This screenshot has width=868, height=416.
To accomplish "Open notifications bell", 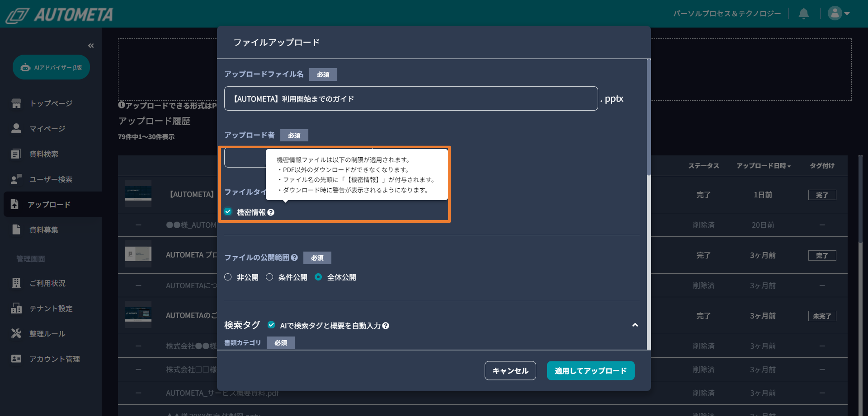I will 804,13.
